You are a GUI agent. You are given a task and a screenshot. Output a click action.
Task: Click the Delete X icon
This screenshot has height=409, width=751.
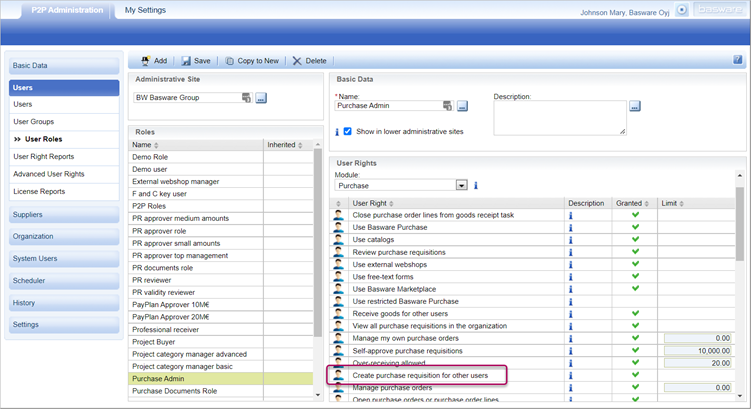[x=297, y=61]
